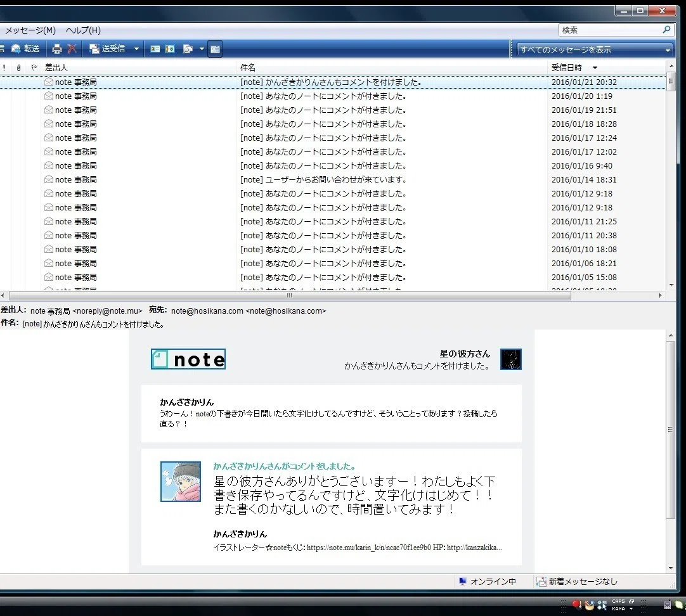686x616 pixels.
Task: Select the message received 2016/01/19 21:51
Action: pyautogui.click(x=332, y=110)
